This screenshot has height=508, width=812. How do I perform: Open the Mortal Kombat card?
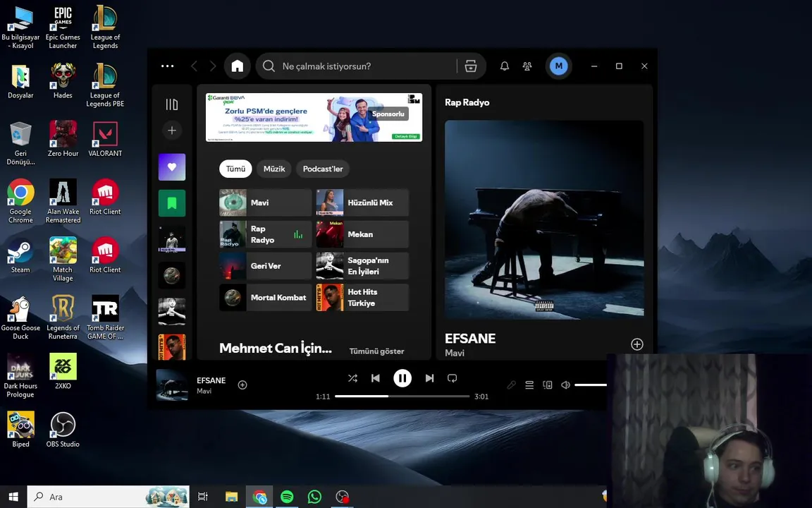pyautogui.click(x=265, y=298)
